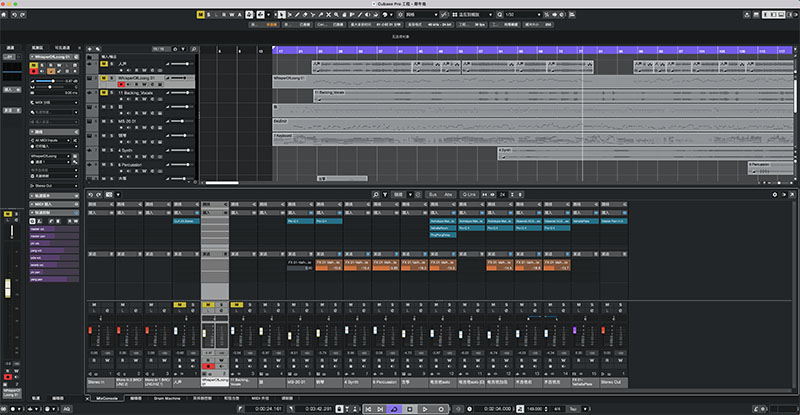This screenshot has width=800, height=415.
Task: Click the Sus/Abs button in MixConsole
Action: click(440, 194)
